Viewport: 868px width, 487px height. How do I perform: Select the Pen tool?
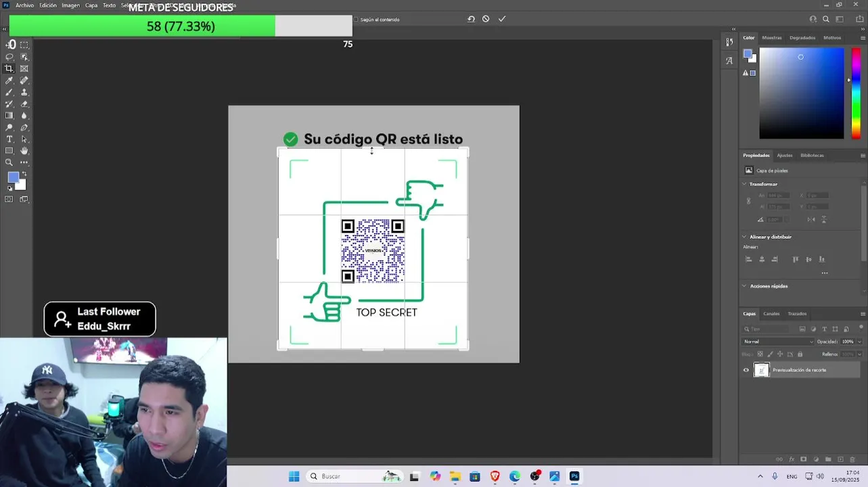[24, 127]
